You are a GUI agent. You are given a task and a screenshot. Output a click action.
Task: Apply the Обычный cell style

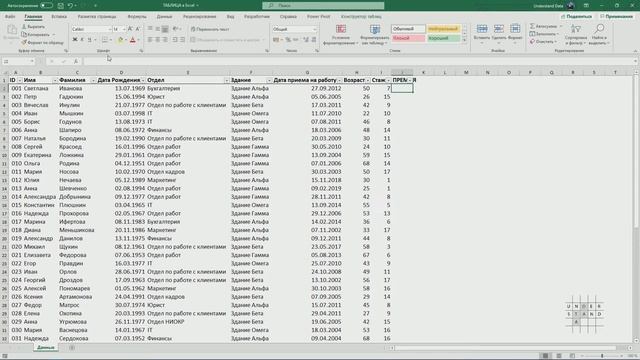point(408,29)
